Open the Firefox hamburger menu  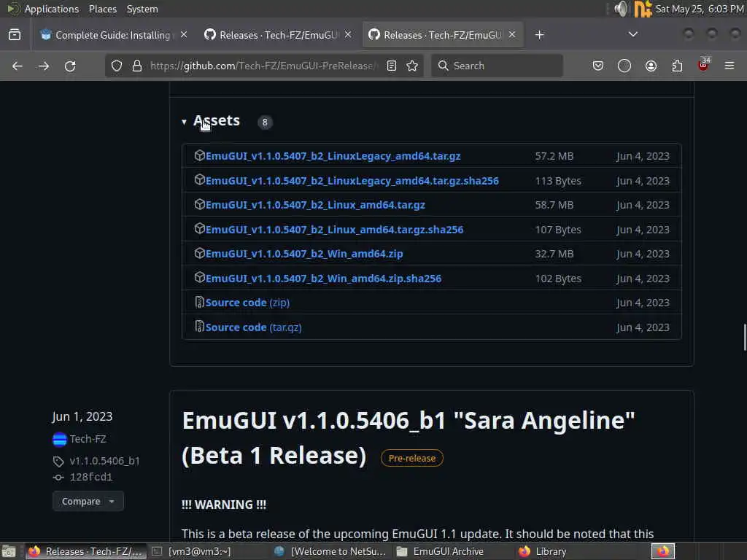(x=729, y=66)
